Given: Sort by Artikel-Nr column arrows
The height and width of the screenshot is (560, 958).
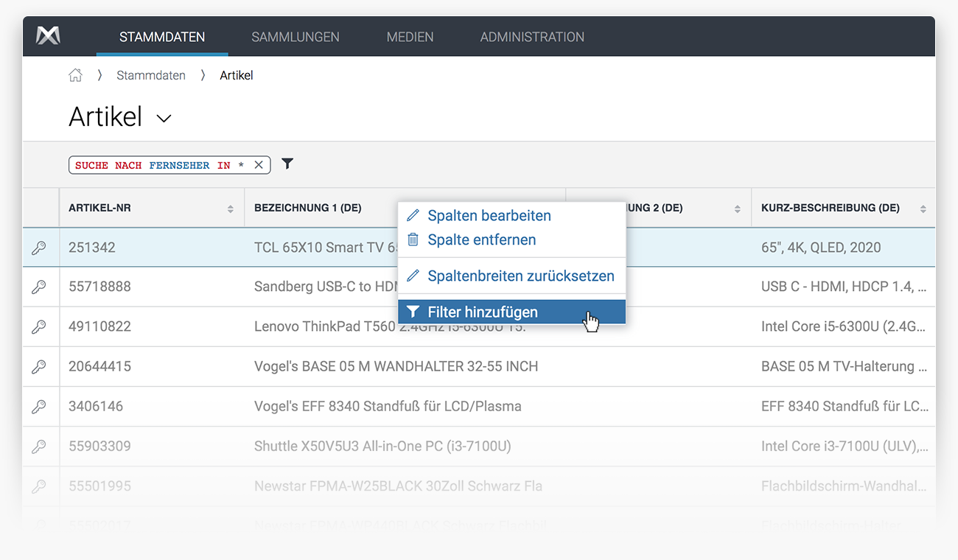Looking at the screenshot, I should point(231,209).
